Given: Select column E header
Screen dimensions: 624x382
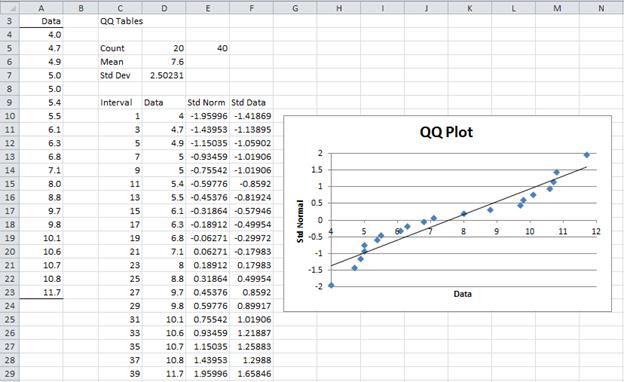Looking at the screenshot, I should click(208, 8).
